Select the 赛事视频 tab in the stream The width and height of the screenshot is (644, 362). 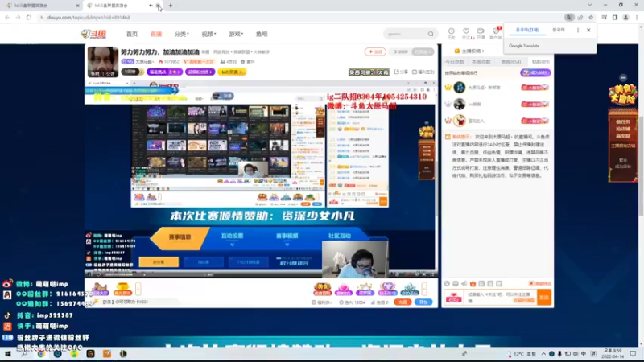287,237
